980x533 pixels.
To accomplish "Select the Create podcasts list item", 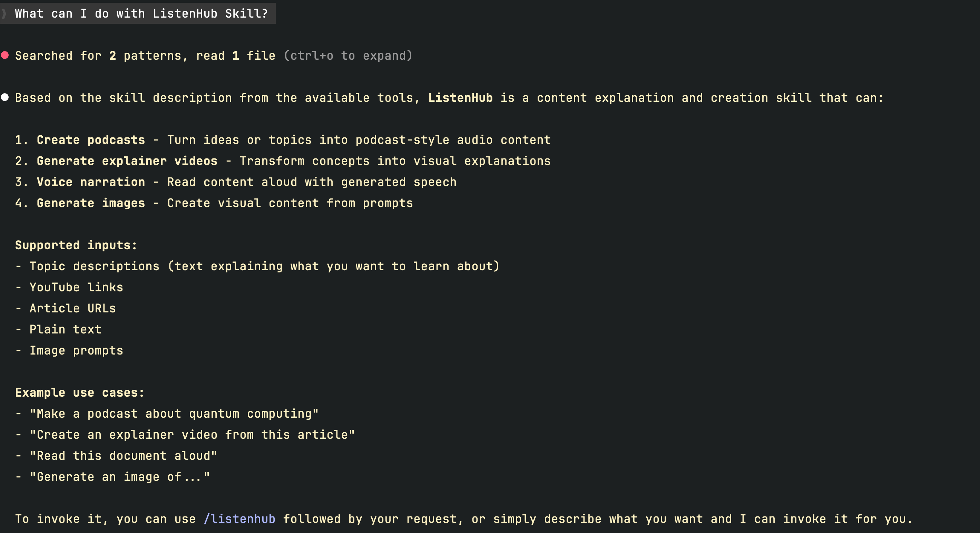I will point(90,140).
